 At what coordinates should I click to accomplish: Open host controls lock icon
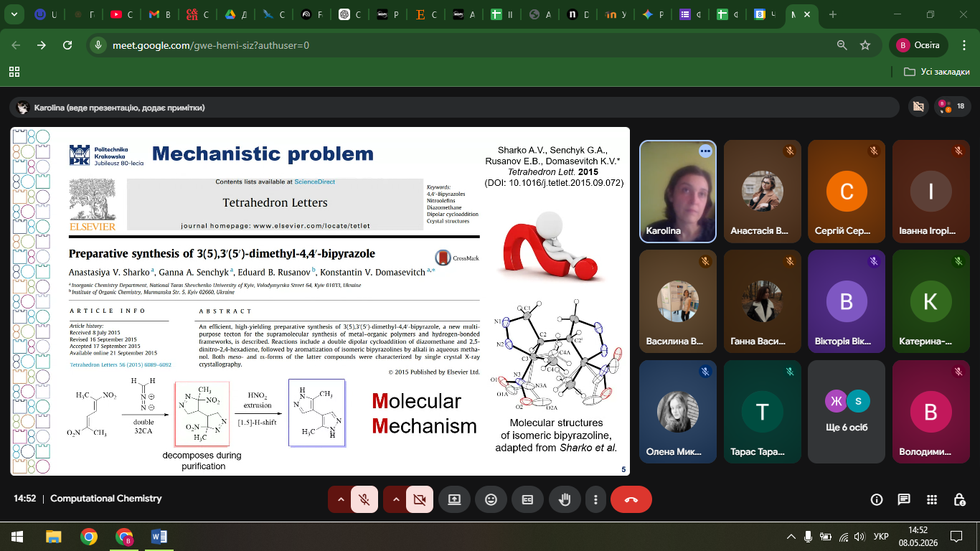pyautogui.click(x=960, y=500)
